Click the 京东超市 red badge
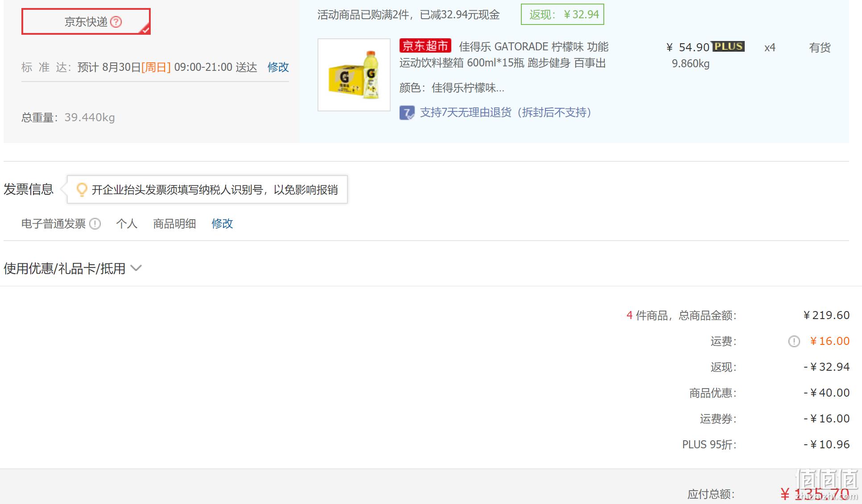Image resolution: width=862 pixels, height=504 pixels. 425,46
